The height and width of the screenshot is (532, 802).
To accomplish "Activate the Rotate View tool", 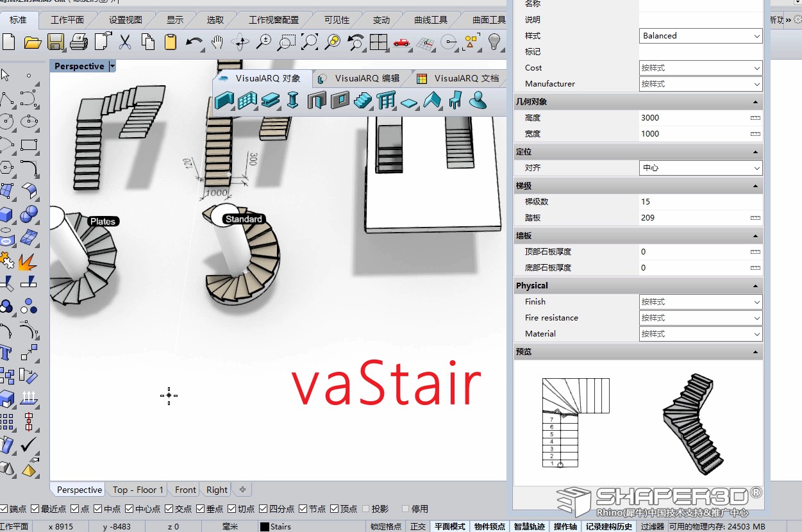I will point(240,42).
